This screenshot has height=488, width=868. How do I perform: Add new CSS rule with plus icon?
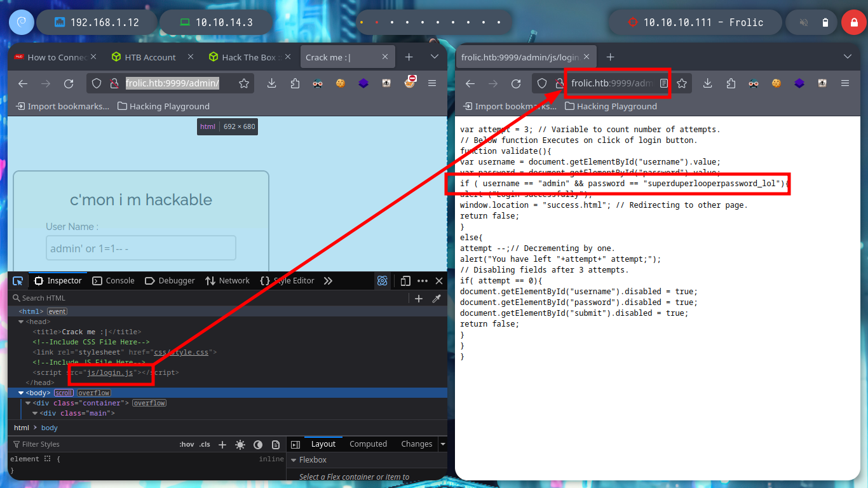(x=222, y=445)
